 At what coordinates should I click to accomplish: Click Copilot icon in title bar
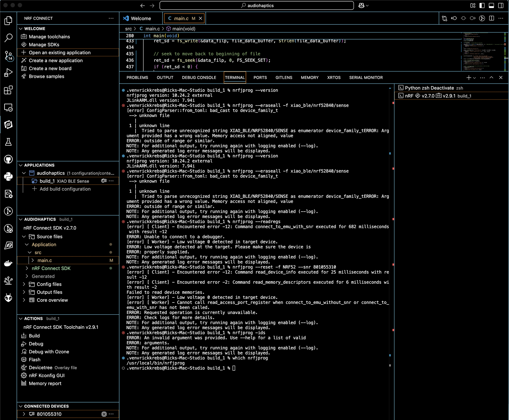(x=362, y=5)
